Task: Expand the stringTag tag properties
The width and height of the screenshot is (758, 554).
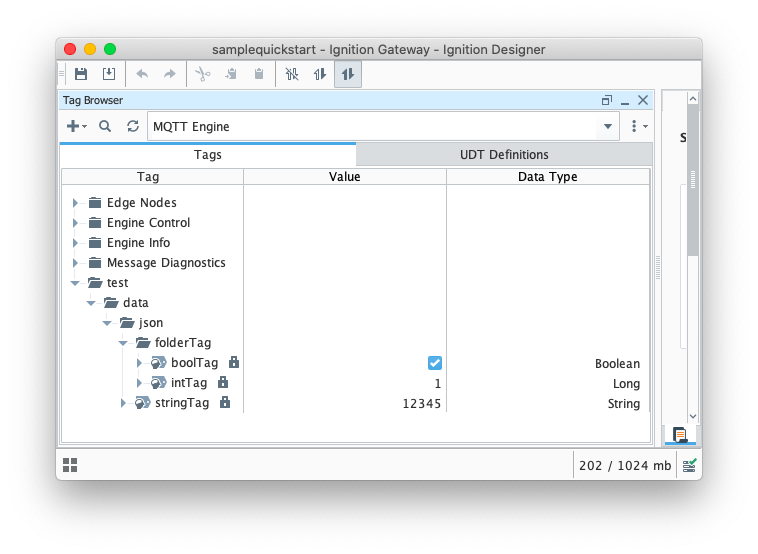Action: pos(123,403)
